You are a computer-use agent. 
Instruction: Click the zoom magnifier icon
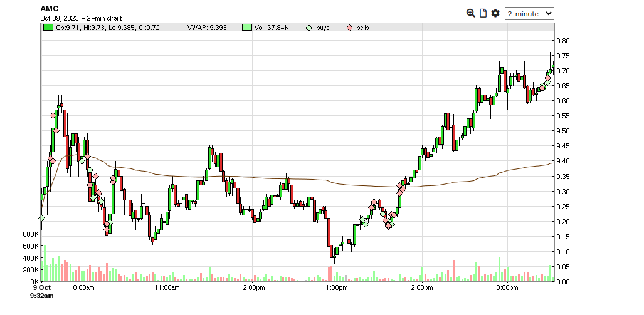pos(471,13)
